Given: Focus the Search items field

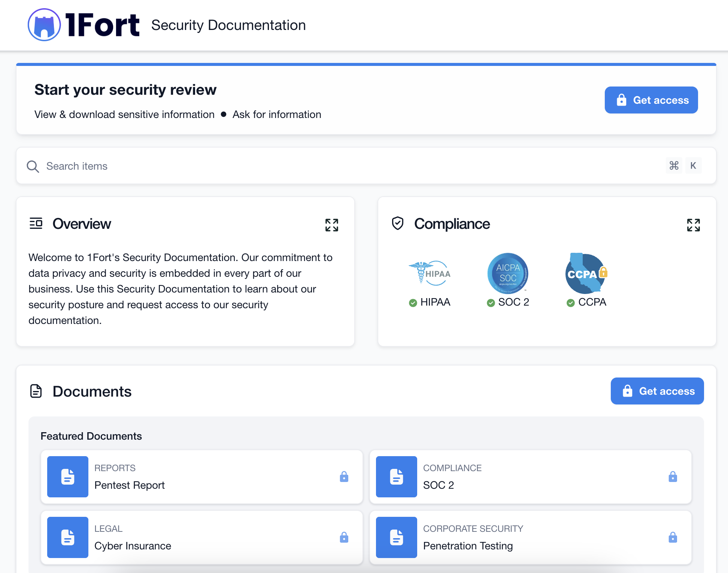Looking at the screenshot, I should pos(366,166).
